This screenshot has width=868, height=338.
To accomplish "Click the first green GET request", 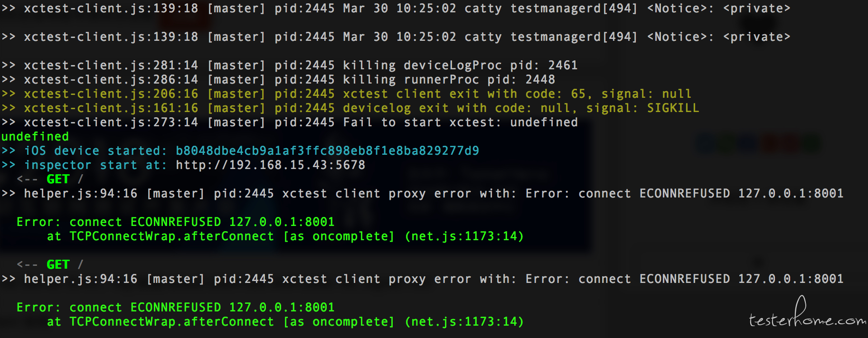I will pos(58,179).
